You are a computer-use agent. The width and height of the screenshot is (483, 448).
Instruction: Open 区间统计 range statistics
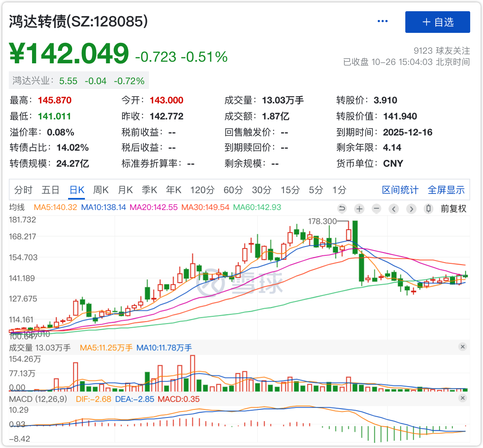click(x=400, y=190)
